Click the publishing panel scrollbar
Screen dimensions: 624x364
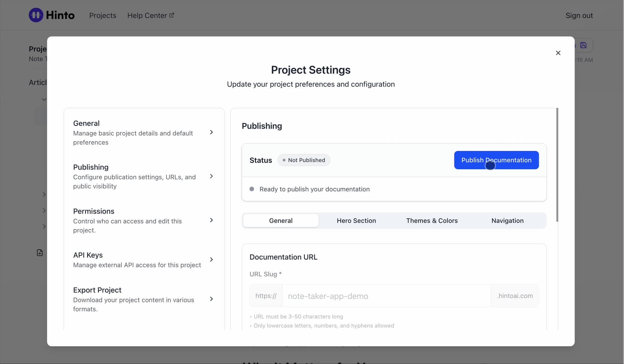557,165
